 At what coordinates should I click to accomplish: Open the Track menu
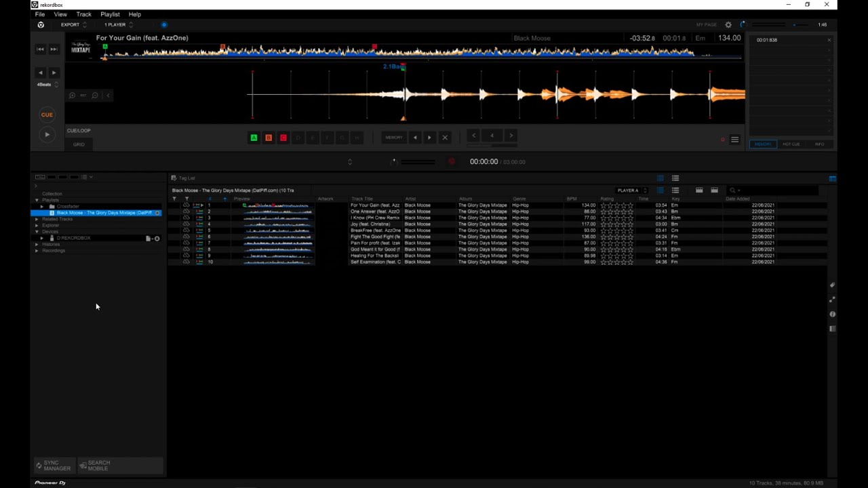point(84,14)
